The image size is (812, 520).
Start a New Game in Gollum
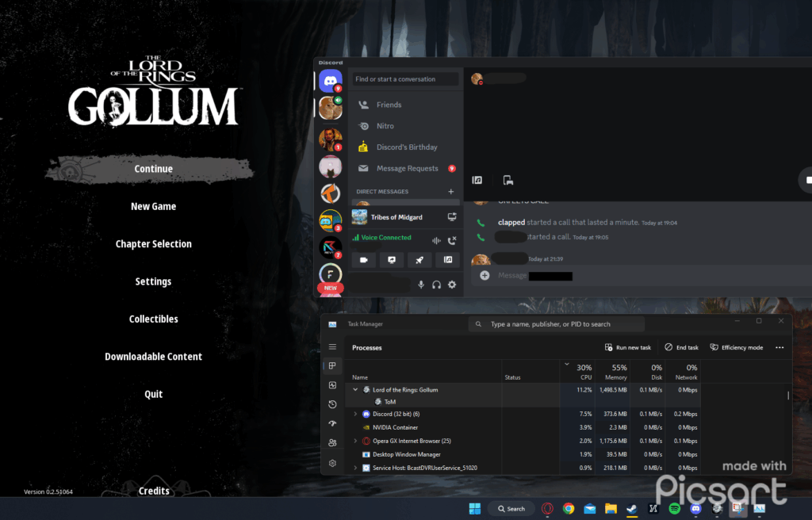click(153, 206)
